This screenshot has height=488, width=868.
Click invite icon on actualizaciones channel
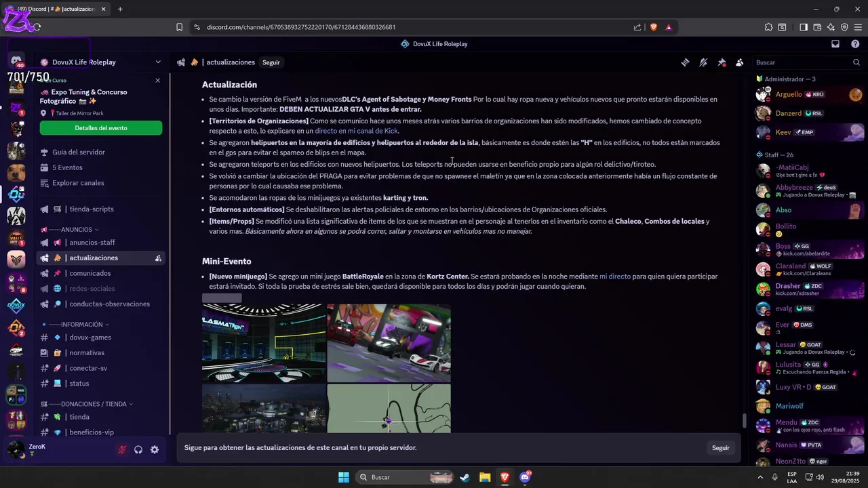pyautogui.click(x=158, y=258)
